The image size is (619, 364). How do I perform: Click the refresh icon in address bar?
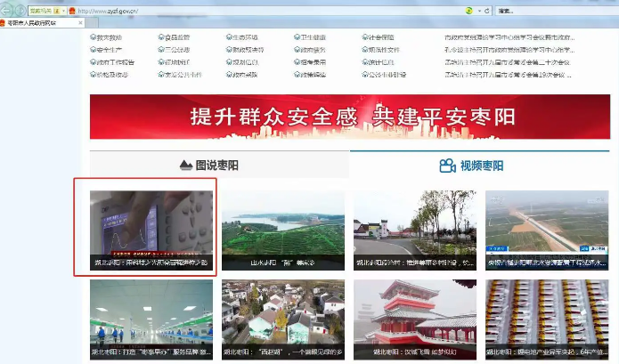[x=486, y=10]
